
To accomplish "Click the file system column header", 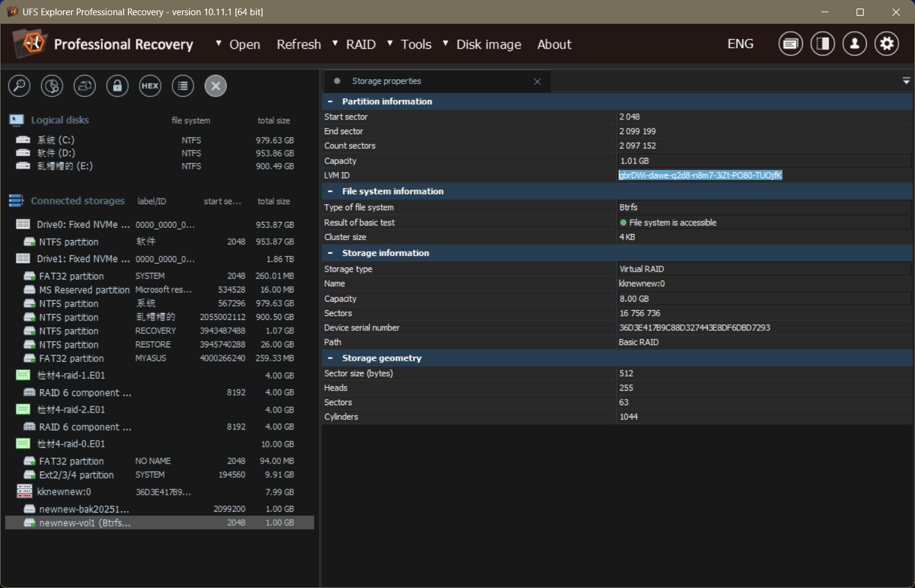I will click(191, 121).
